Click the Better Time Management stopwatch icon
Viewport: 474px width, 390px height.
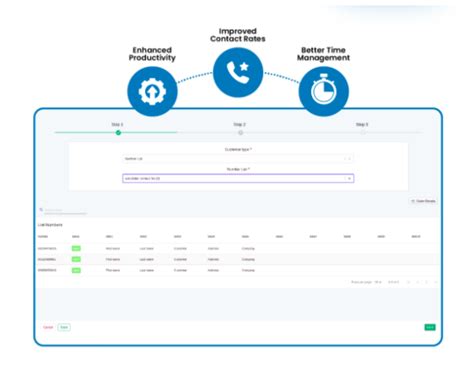(x=324, y=91)
